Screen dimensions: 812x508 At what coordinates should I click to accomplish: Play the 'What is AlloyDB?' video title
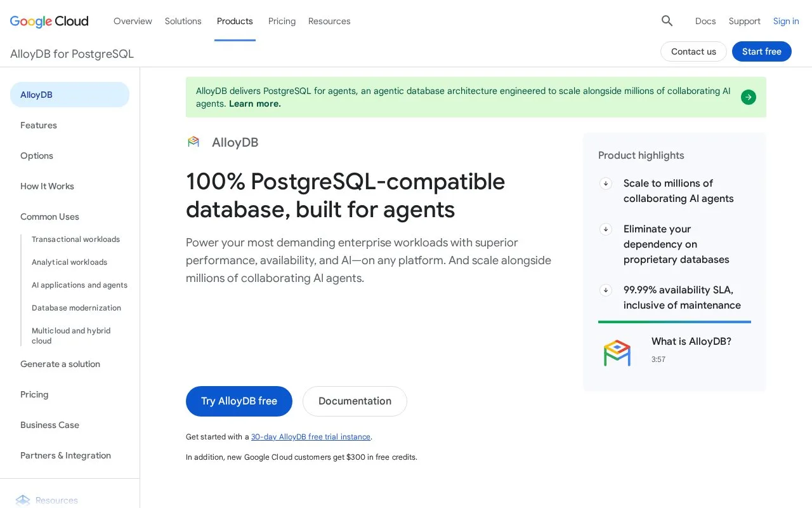(x=691, y=342)
